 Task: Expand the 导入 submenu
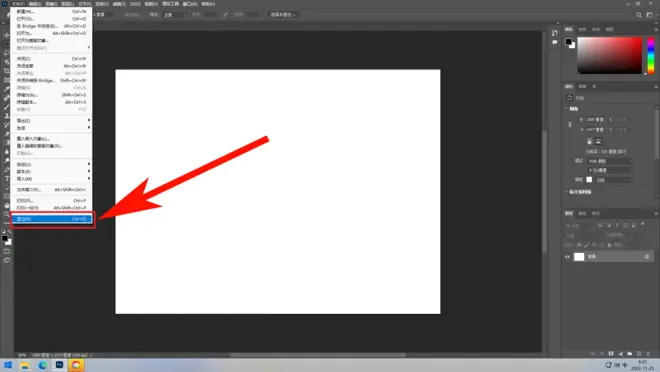coord(51,179)
